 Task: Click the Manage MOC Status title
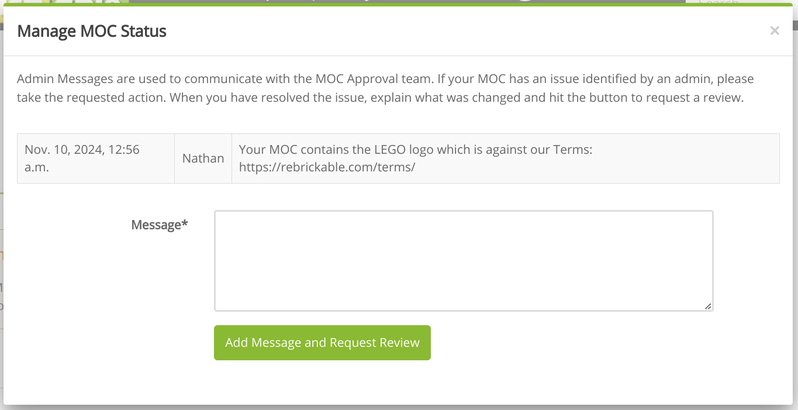(92, 31)
